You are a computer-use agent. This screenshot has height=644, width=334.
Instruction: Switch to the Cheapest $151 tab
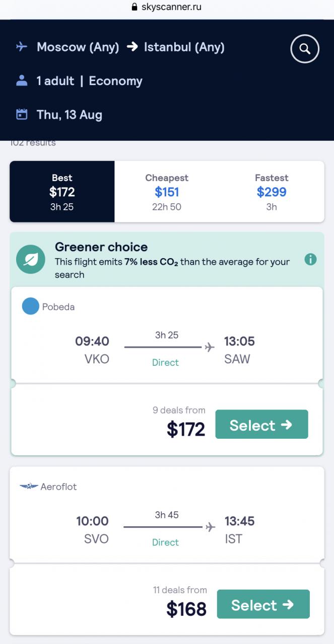point(167,192)
